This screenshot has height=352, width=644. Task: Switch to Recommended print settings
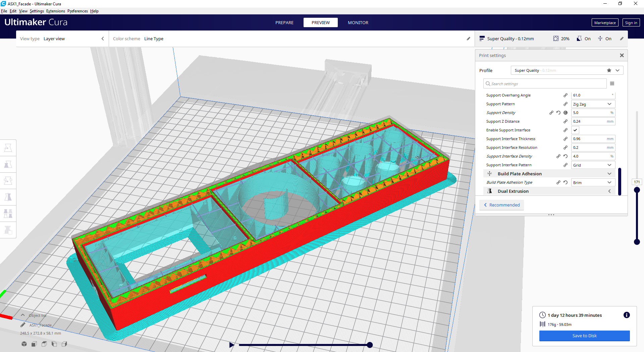[x=502, y=205]
